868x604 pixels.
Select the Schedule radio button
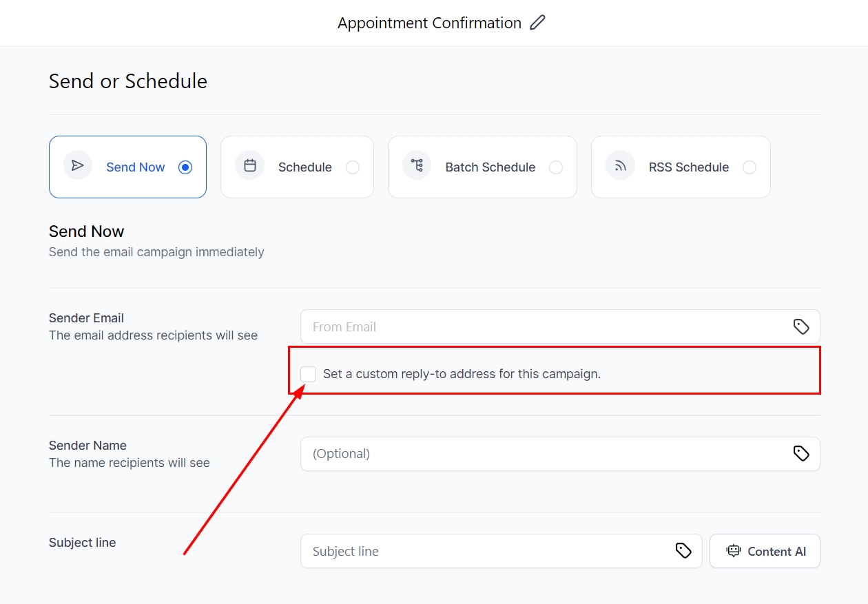point(353,167)
